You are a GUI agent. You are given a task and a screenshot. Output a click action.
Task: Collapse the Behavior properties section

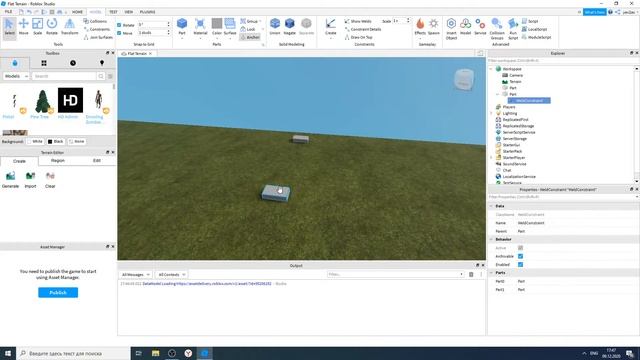(x=491, y=239)
